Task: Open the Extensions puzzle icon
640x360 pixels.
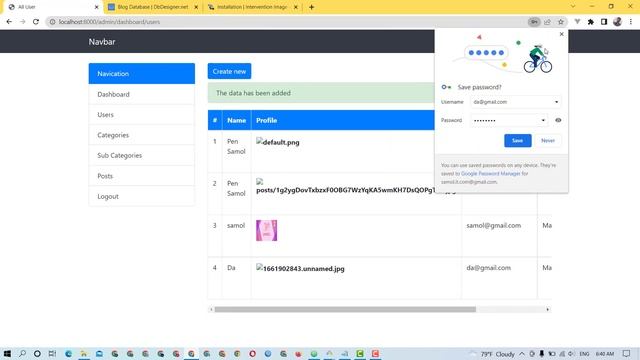Action: click(591, 22)
